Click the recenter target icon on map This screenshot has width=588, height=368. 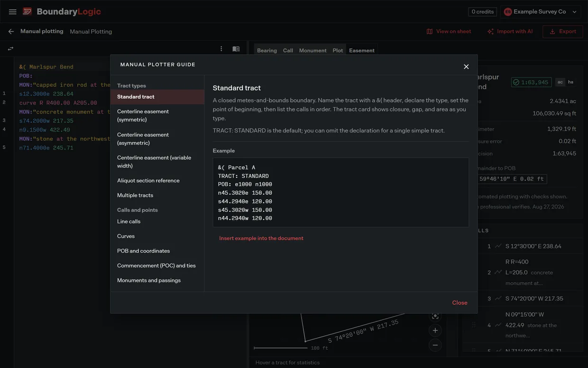(435, 316)
